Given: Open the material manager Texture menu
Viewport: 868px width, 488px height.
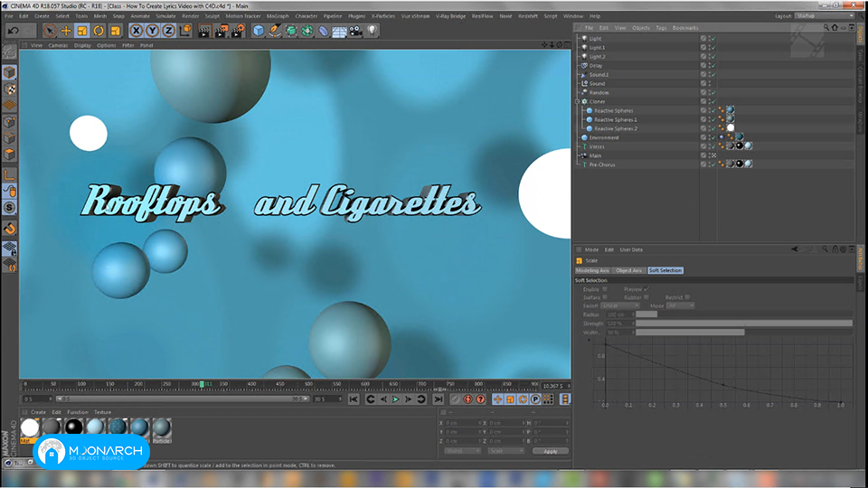Looking at the screenshot, I should [x=102, y=412].
